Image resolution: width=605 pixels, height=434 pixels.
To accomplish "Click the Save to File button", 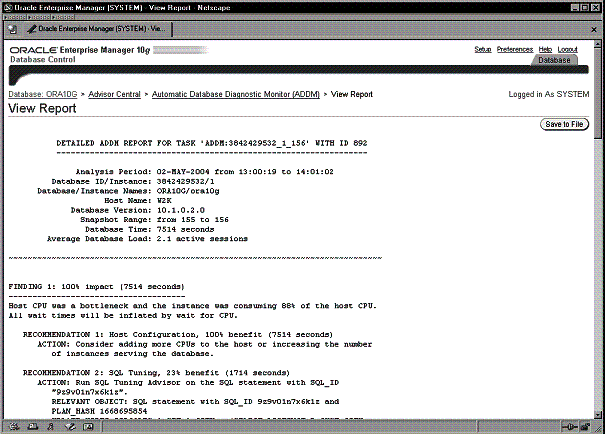I will point(564,124).
